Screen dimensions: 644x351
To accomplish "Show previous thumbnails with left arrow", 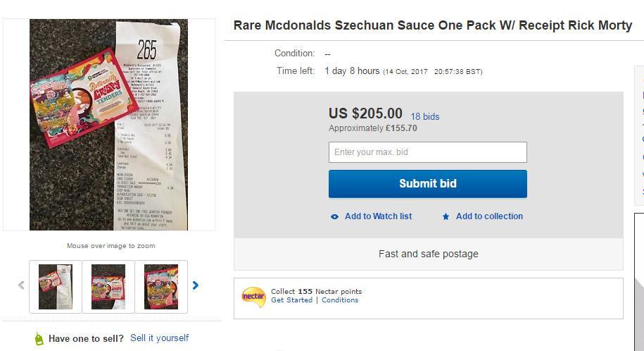I will pos(21,285).
